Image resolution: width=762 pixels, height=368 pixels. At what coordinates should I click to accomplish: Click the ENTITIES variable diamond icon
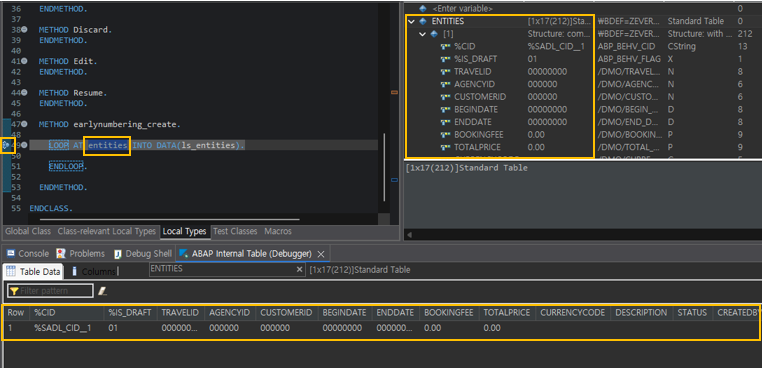click(x=423, y=21)
